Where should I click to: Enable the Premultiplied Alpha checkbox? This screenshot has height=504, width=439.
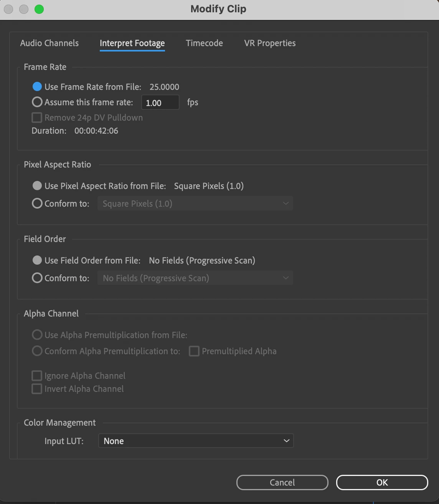pyautogui.click(x=194, y=351)
